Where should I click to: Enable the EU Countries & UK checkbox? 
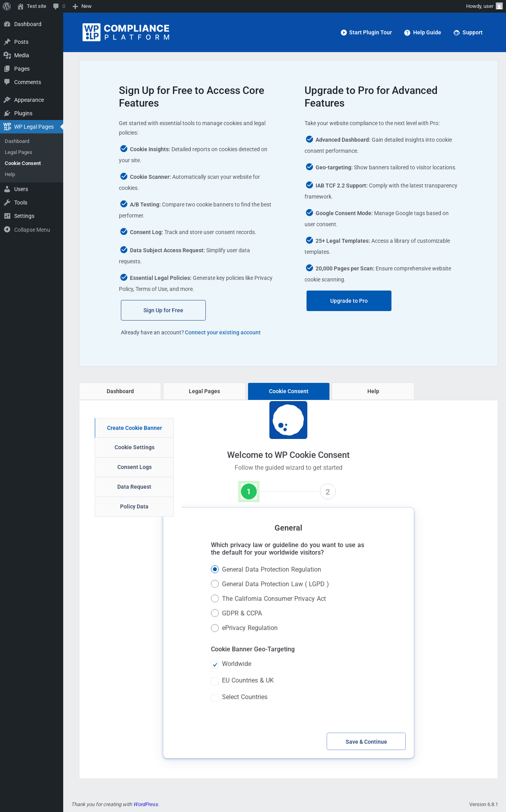point(215,681)
